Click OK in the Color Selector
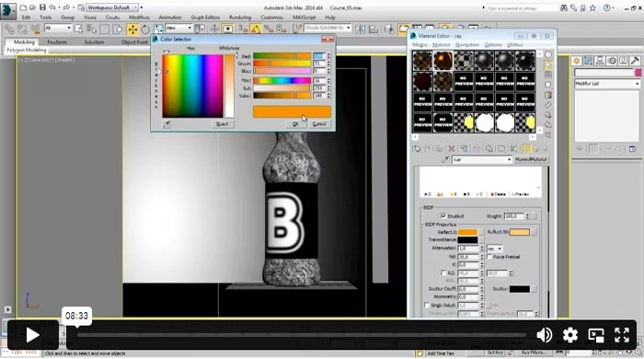Screen dimensions: 644x359 (x=295, y=124)
